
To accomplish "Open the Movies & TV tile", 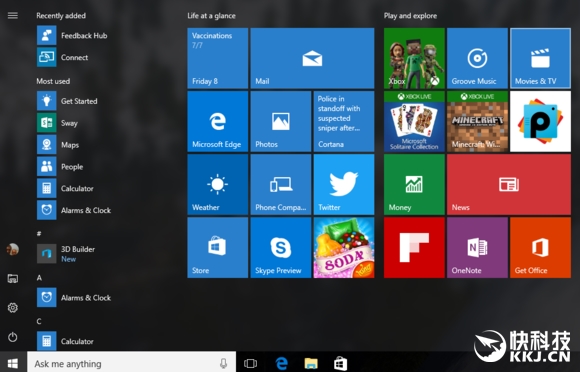I will 540,58.
